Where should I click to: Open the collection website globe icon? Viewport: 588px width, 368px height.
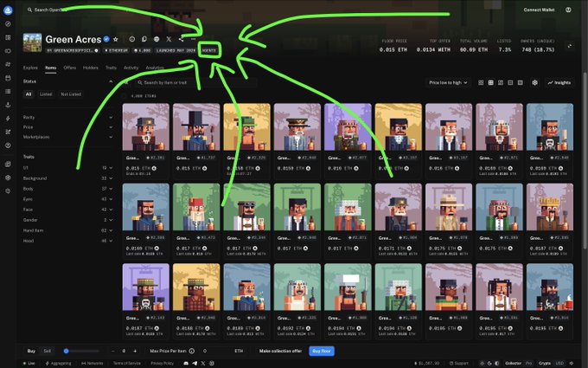(157, 39)
